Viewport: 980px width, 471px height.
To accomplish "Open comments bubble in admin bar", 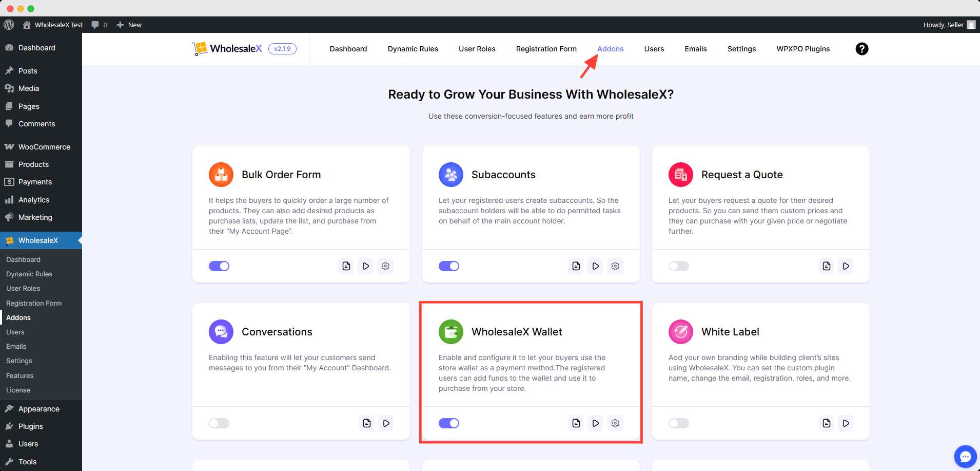I will tap(100, 25).
